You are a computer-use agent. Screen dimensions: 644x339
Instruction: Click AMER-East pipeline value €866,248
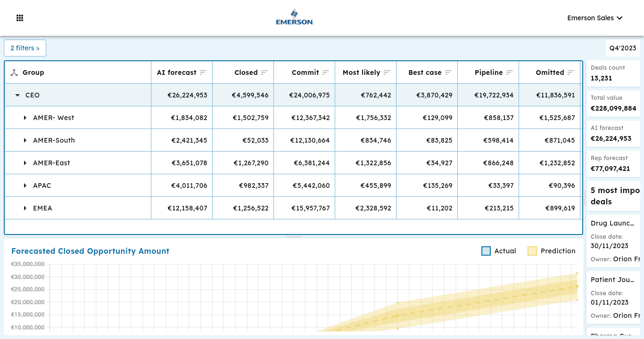(x=498, y=163)
